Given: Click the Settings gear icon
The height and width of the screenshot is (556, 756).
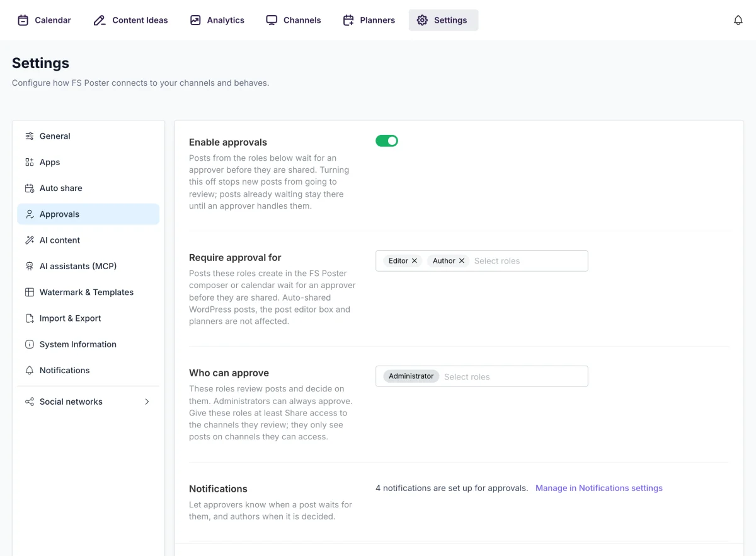Looking at the screenshot, I should point(422,20).
